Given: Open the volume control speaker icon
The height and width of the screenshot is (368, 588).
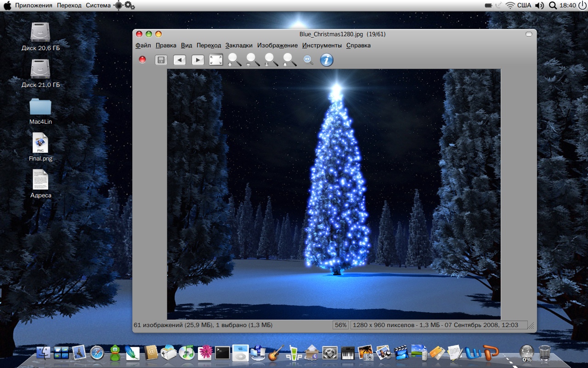Looking at the screenshot, I should coord(540,6).
